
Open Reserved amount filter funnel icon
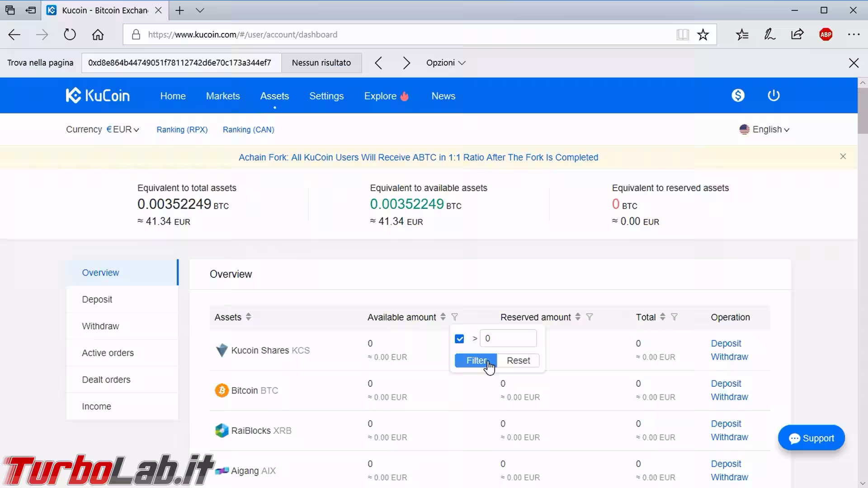click(590, 317)
